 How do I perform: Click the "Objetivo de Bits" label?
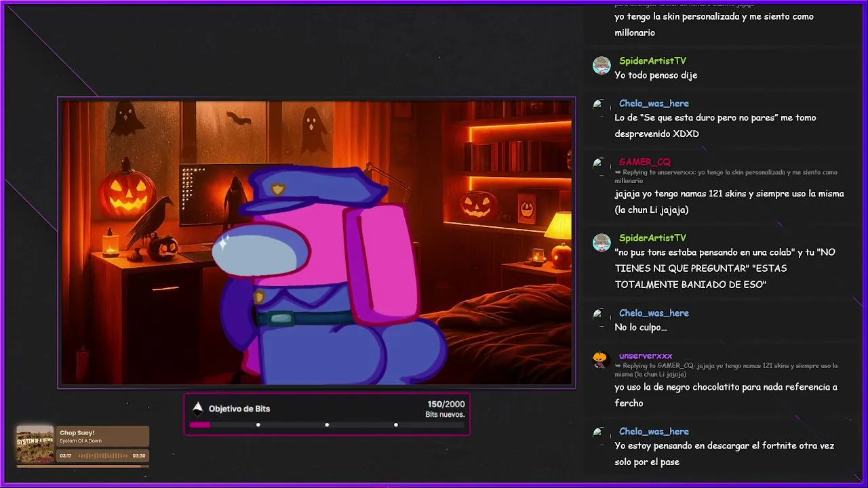point(239,409)
